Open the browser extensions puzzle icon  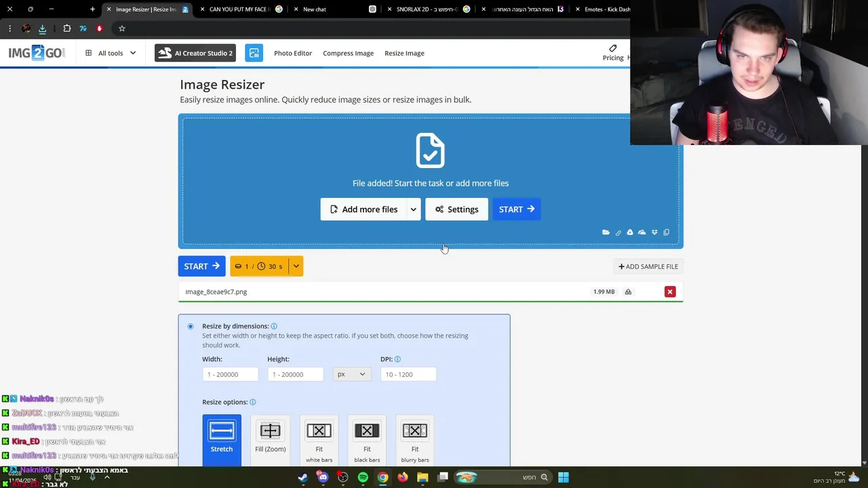[x=66, y=28]
